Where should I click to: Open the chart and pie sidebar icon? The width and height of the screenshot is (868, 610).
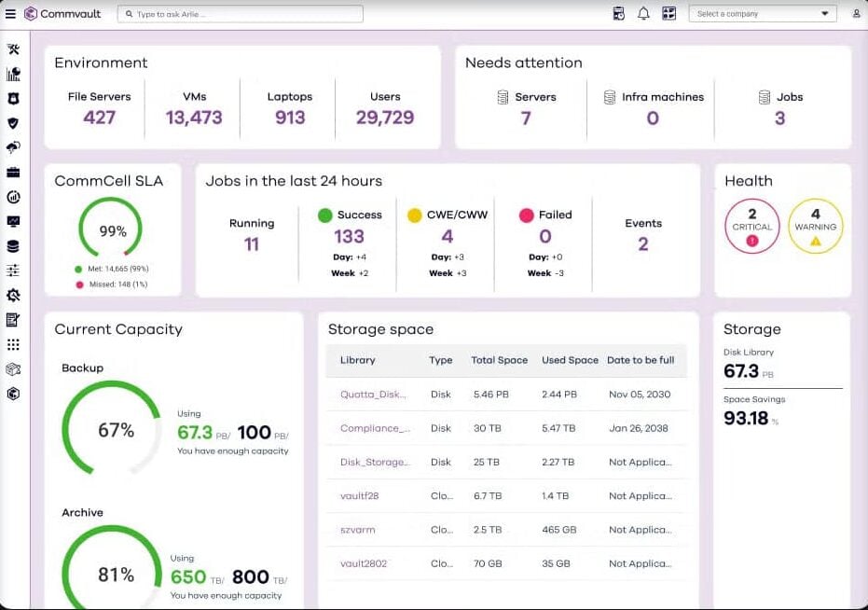13,74
